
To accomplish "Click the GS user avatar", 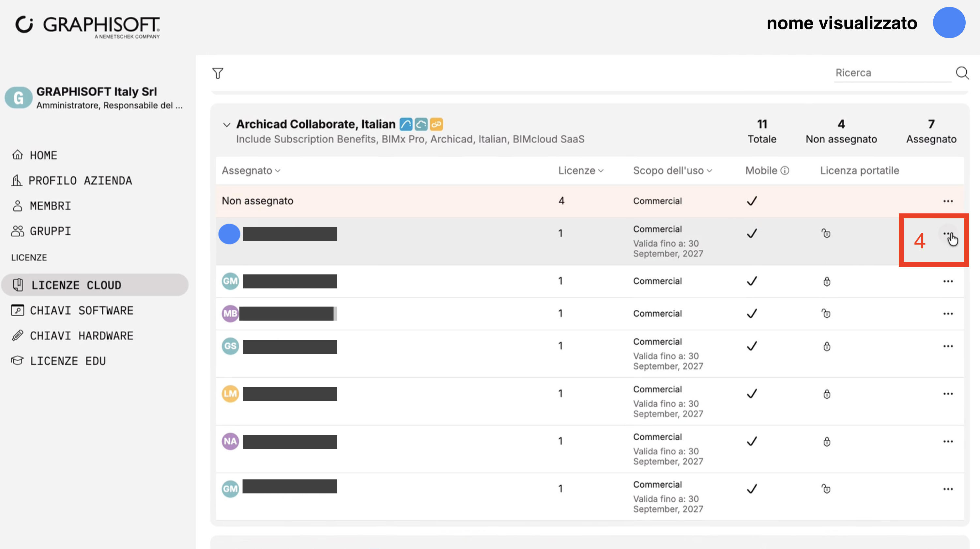I will tap(230, 346).
